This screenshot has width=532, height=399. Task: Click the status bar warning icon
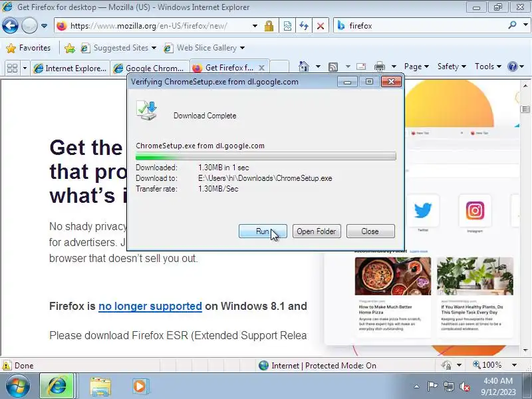coord(7,365)
